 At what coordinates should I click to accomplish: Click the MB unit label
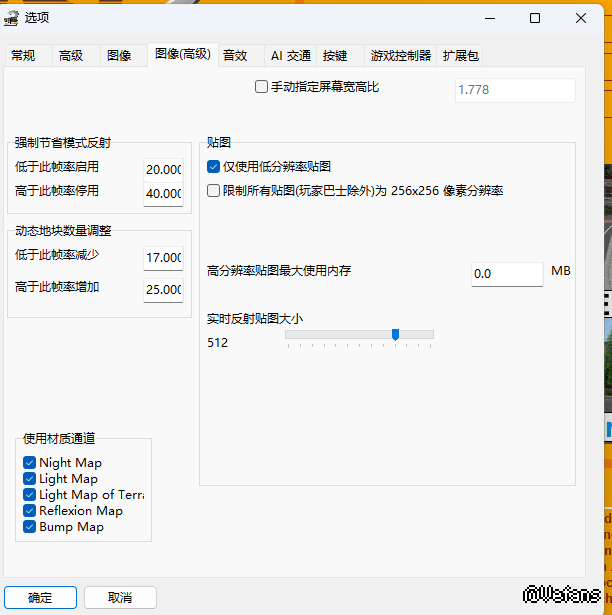pyautogui.click(x=561, y=271)
